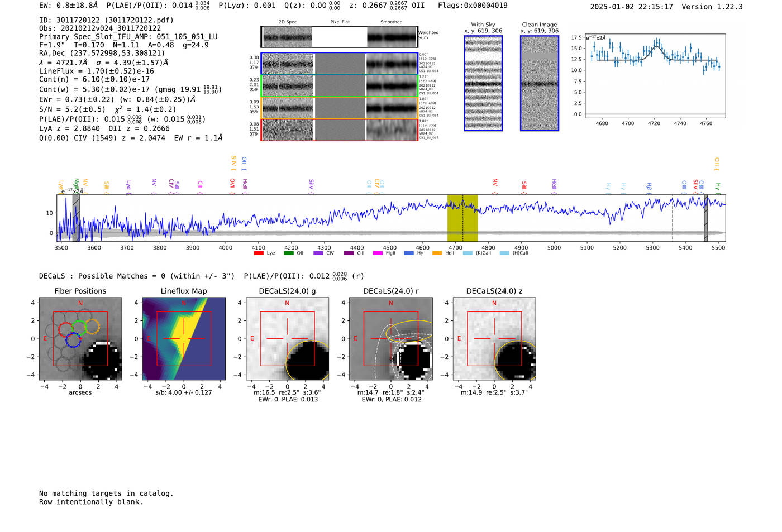Click the EW: 0.8±18.8Å header value
782x532 pixels.
tap(68, 6)
